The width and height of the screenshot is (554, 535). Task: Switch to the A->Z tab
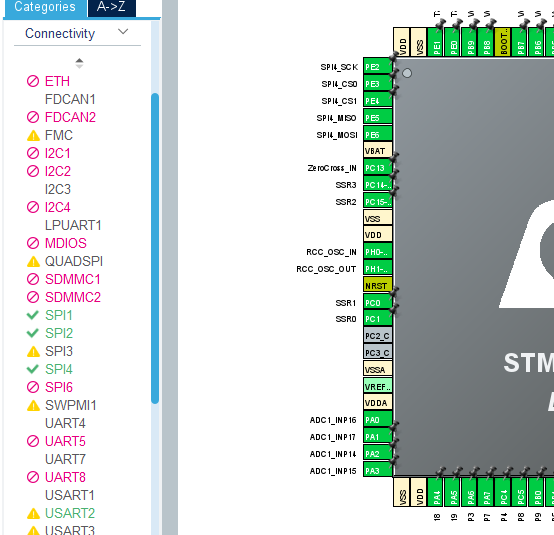coord(111,7)
